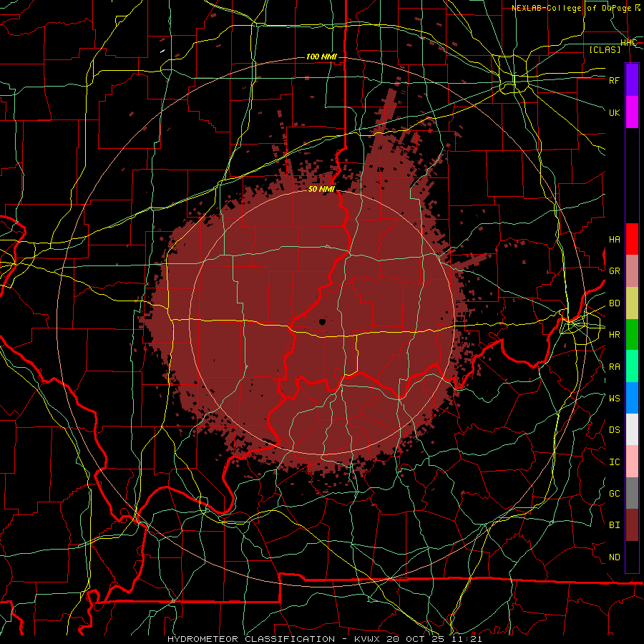Click the UK magenta legend swatch
Image resolution: width=644 pixels, height=644 pixels.
pyautogui.click(x=632, y=112)
